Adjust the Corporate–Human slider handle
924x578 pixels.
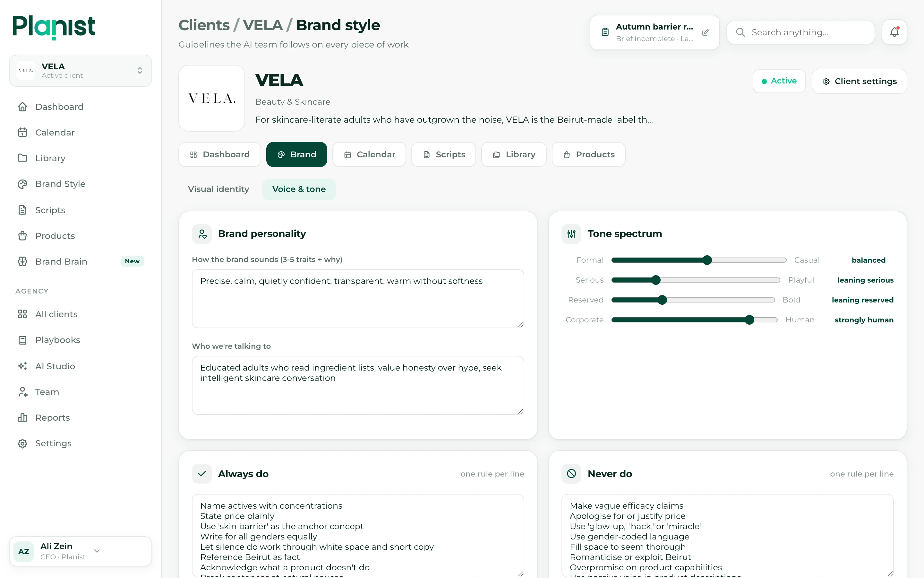click(x=749, y=320)
